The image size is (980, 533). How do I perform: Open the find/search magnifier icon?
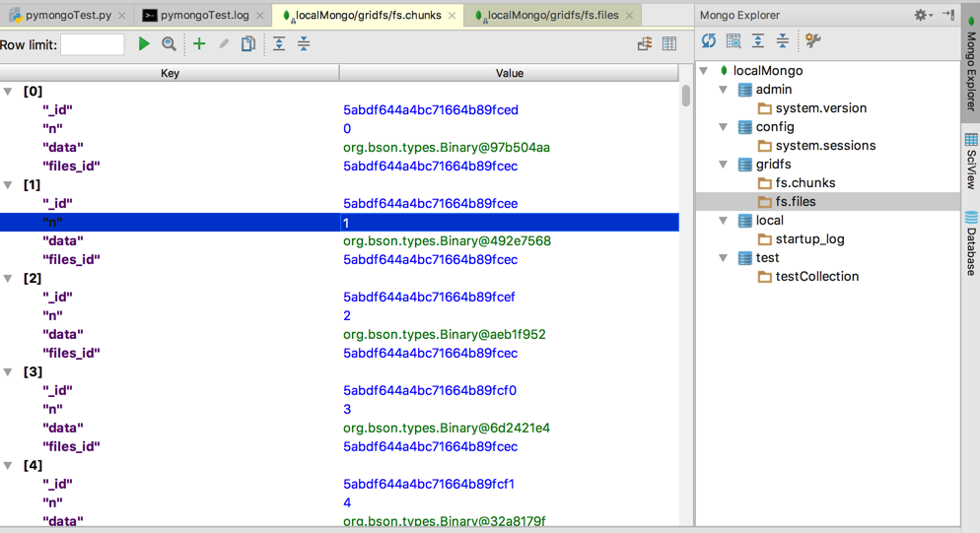tap(169, 43)
